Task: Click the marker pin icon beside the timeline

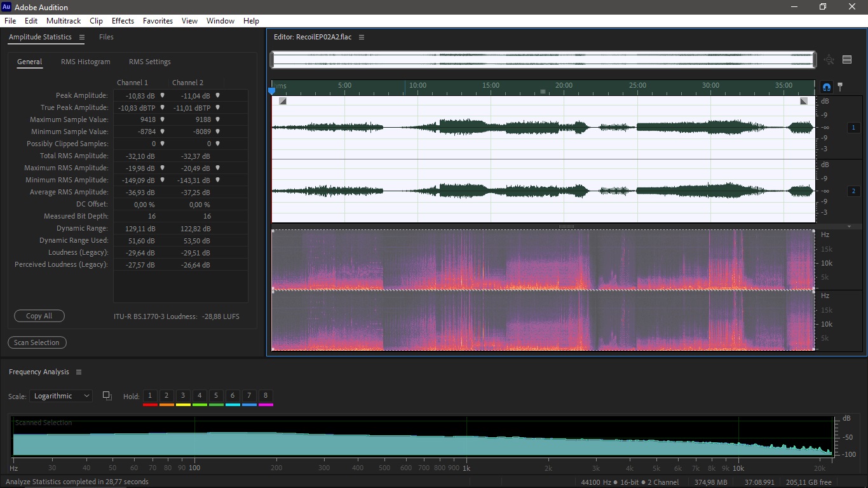Action: [840, 87]
